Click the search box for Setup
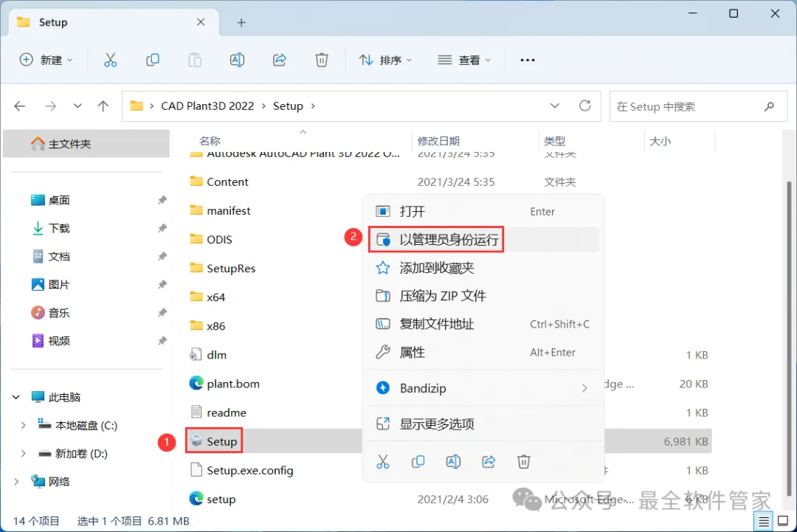The image size is (797, 532). [698, 106]
